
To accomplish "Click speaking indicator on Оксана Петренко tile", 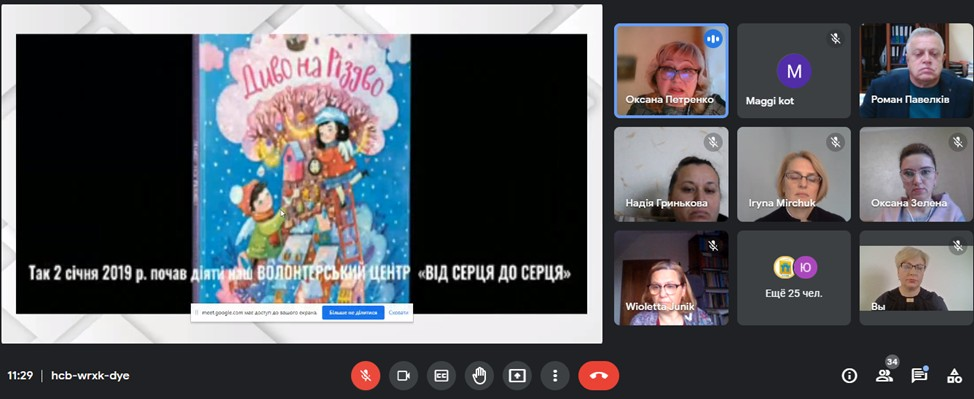I will 713,39.
